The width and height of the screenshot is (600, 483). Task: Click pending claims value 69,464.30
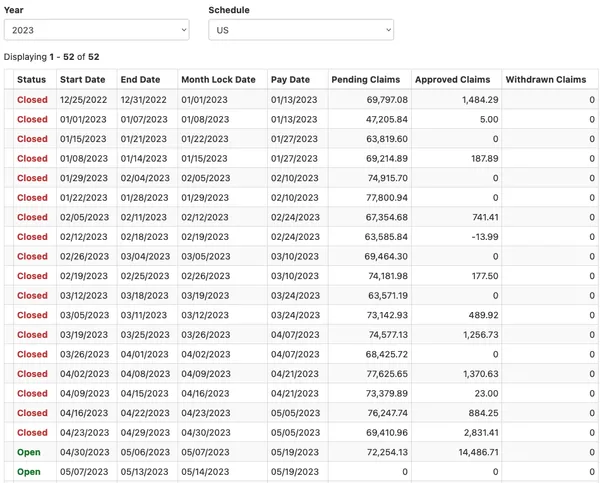coord(386,256)
